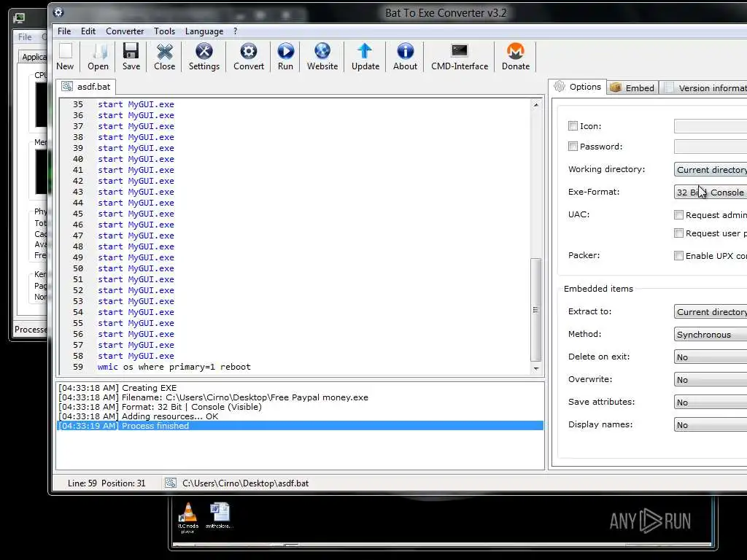
Task: Click the 'Format: 32 Bit | Console' log line
Action: (300, 407)
